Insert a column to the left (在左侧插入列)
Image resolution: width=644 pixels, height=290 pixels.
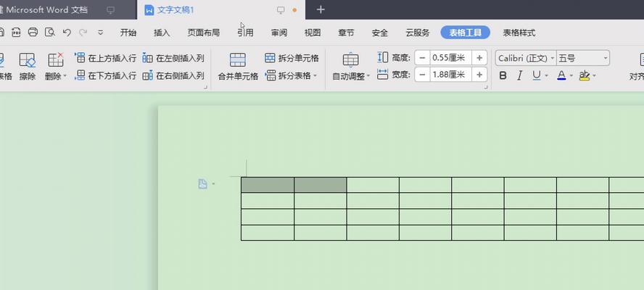tap(173, 58)
